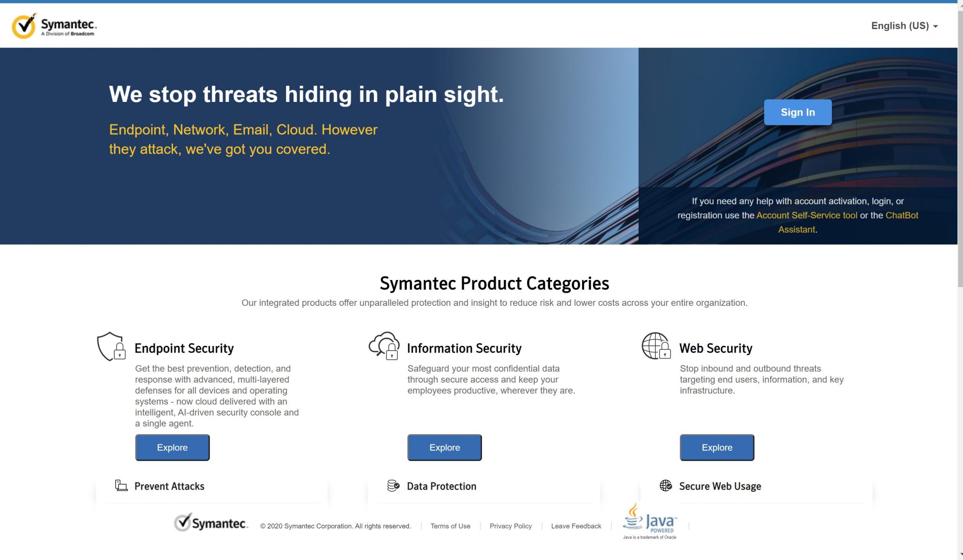Explore Web Security products
The width and height of the screenshot is (963, 560).
click(x=716, y=447)
